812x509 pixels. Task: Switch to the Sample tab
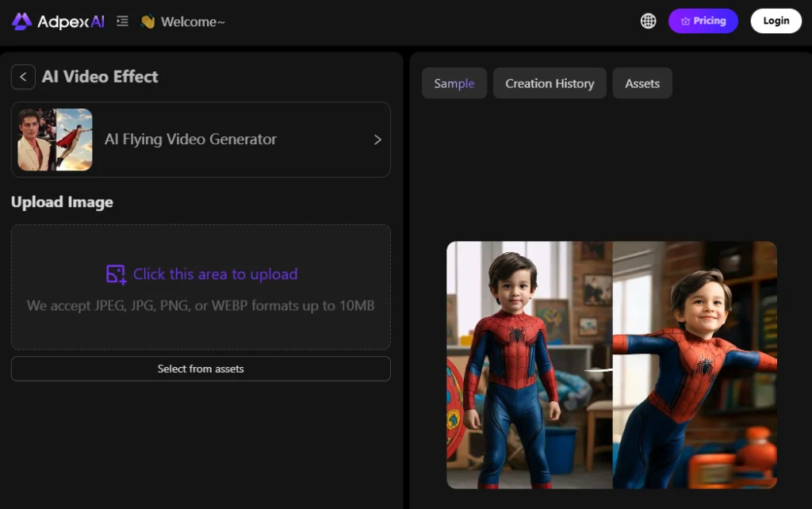point(454,83)
